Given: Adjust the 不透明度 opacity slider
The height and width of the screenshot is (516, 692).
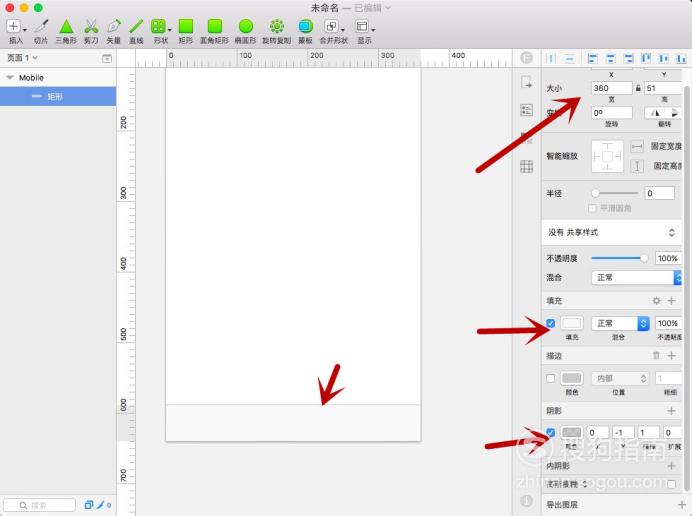Looking at the screenshot, I should pos(644,258).
